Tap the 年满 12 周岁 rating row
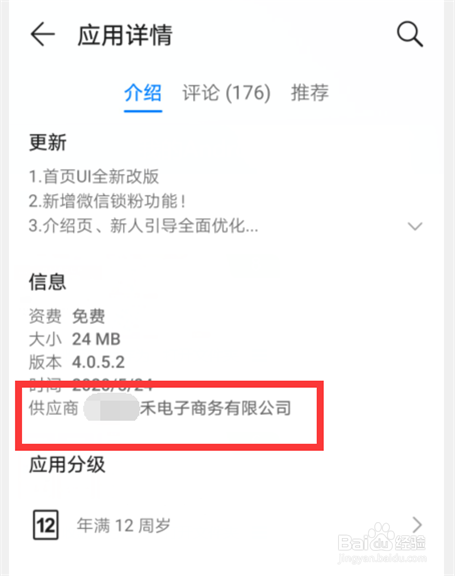Viewport: 455px width, 576px height. (227, 525)
